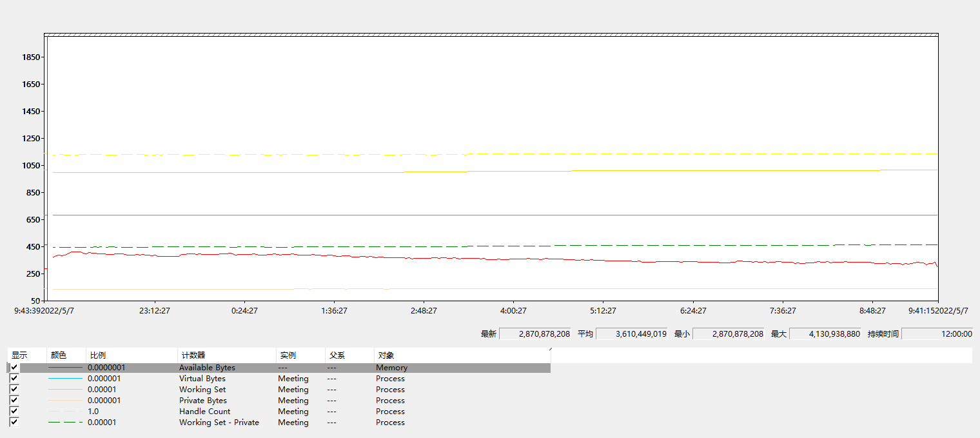Click the 1050 vertical axis label
Viewport: 980px width, 438px height.
coord(31,166)
